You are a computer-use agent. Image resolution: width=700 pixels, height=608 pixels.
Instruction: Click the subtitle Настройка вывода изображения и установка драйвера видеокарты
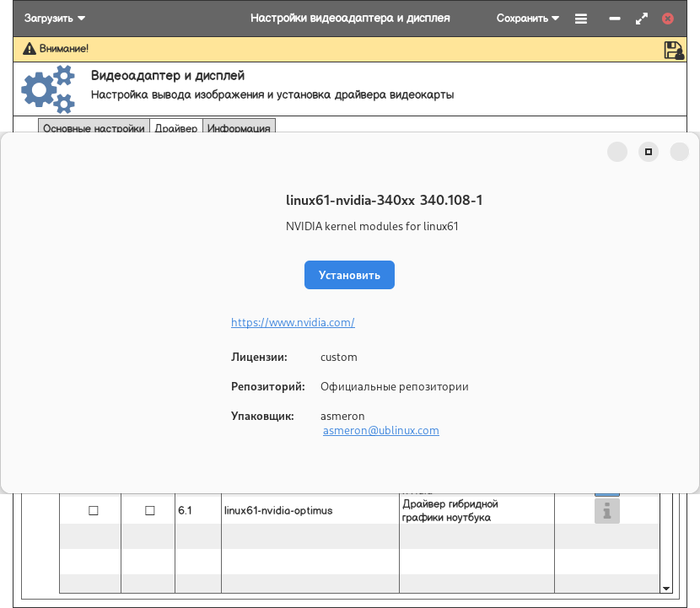point(272,94)
